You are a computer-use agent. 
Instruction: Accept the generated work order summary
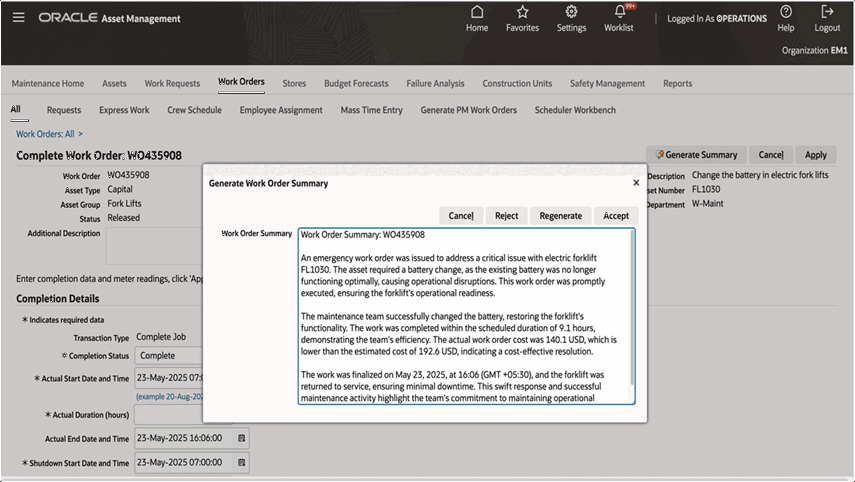pyautogui.click(x=616, y=215)
